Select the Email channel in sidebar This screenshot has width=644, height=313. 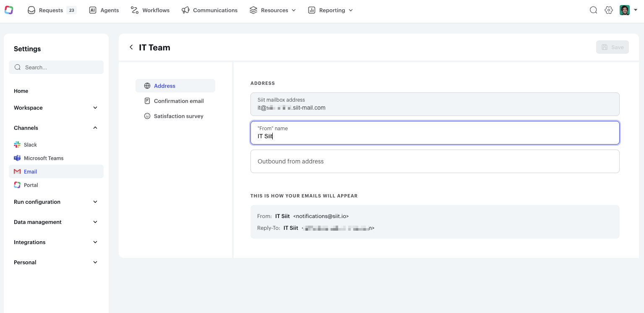coord(30,171)
